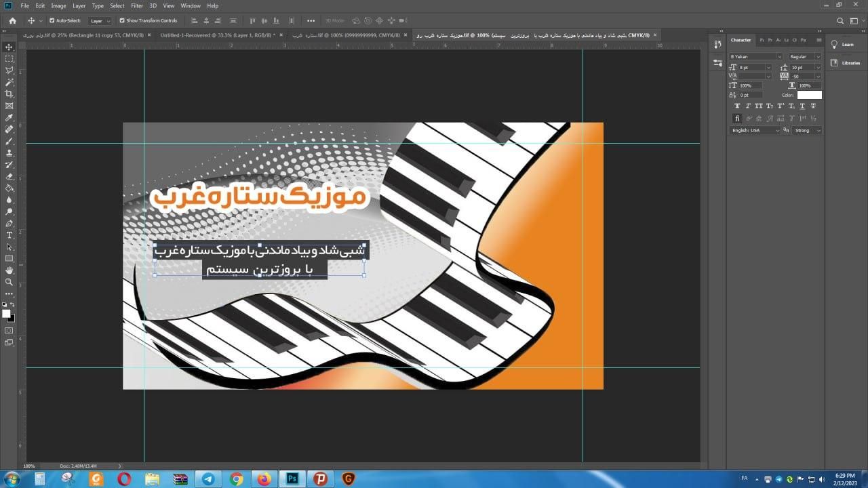Toggle Show Transform Controls checkbox

122,20
